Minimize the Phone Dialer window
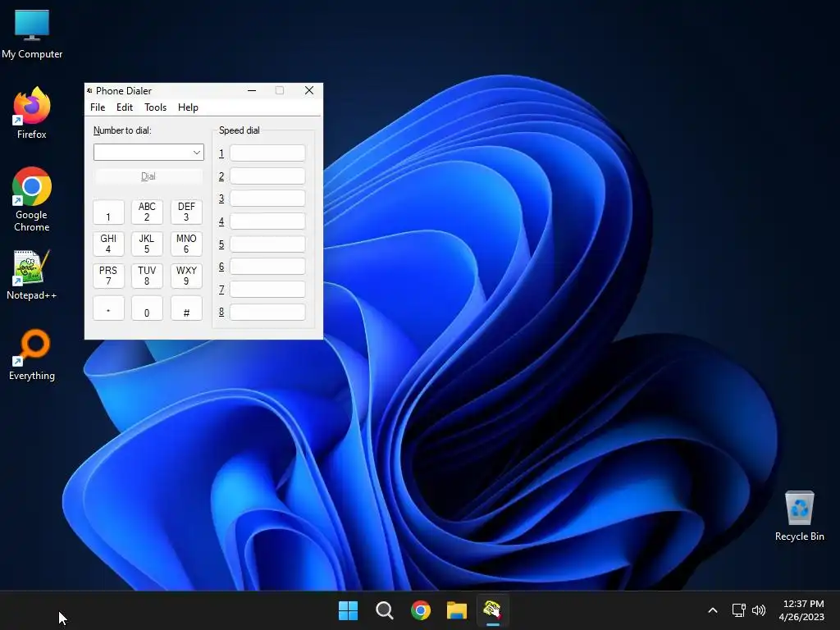 point(252,90)
